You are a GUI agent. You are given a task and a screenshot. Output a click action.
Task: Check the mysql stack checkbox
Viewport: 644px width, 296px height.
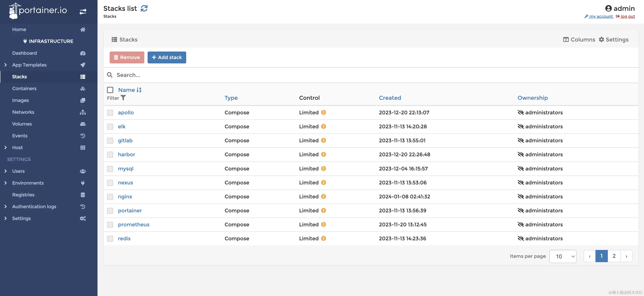pos(110,169)
